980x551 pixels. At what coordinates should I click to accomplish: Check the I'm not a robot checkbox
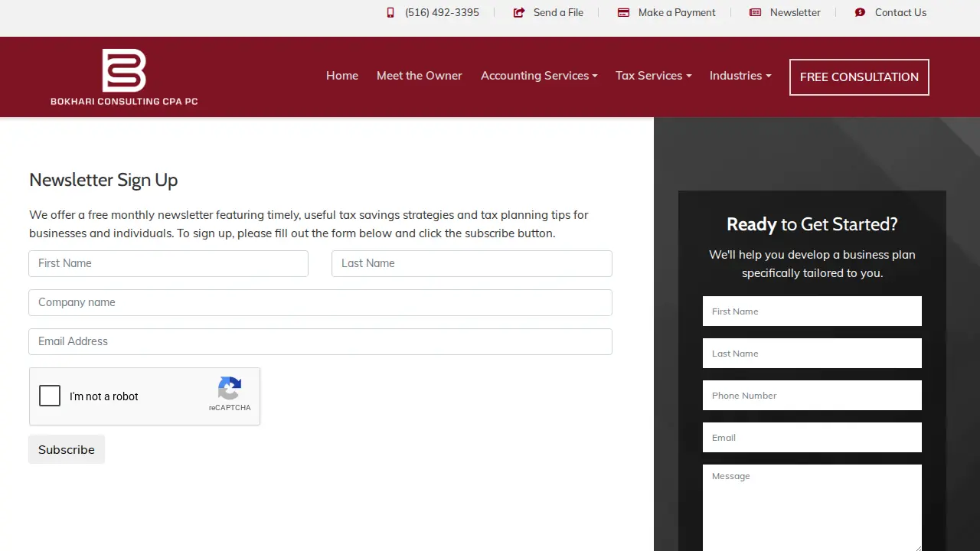click(x=50, y=396)
